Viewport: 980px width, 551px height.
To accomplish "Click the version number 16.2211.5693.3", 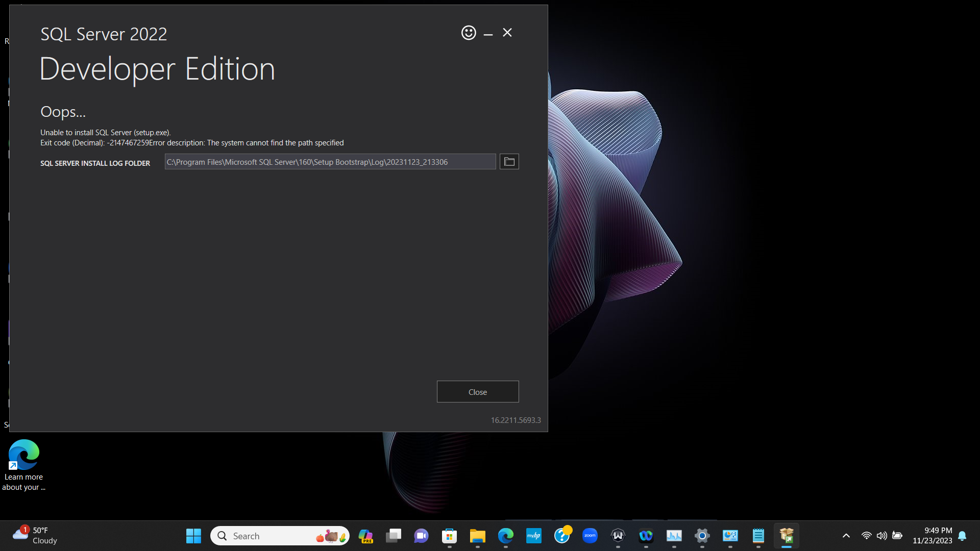I will (x=516, y=420).
